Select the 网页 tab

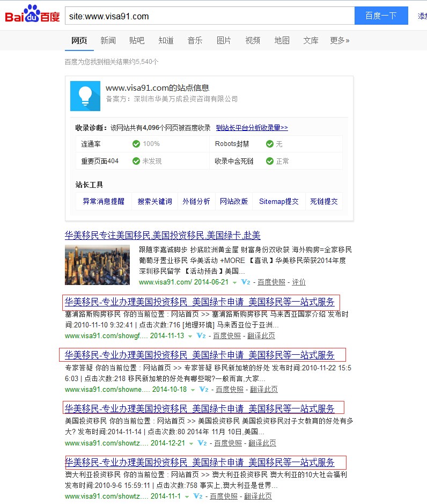click(79, 40)
